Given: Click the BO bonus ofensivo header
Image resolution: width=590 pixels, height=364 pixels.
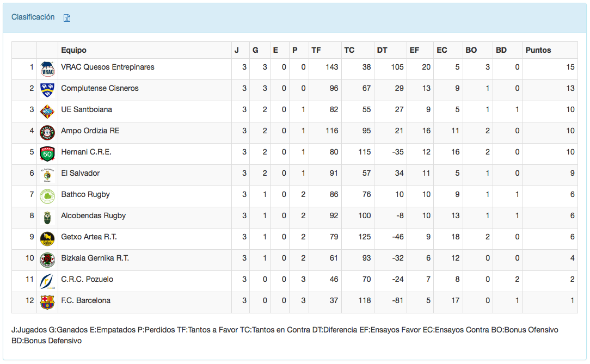Looking at the screenshot, I should 471,50.
